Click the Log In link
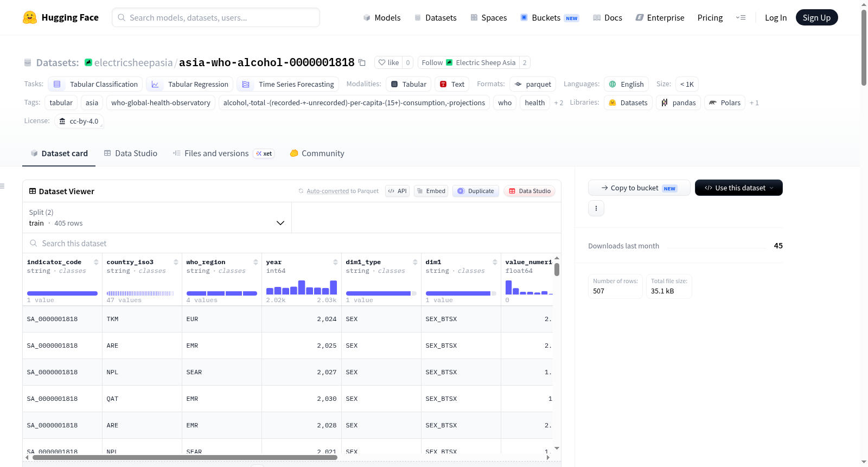868x467 pixels. pos(776,17)
